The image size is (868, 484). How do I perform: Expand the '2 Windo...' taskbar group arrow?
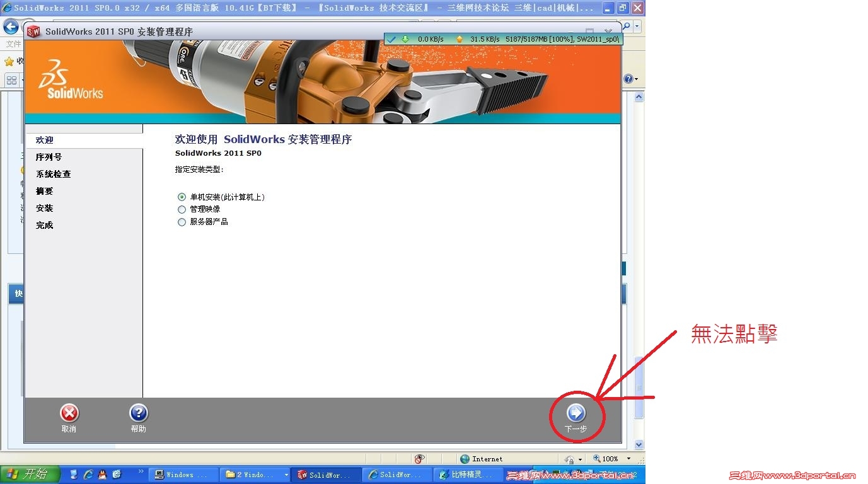pos(287,475)
